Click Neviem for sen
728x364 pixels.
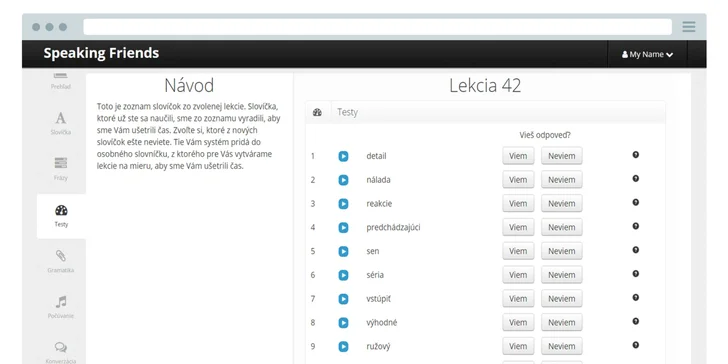[561, 251]
